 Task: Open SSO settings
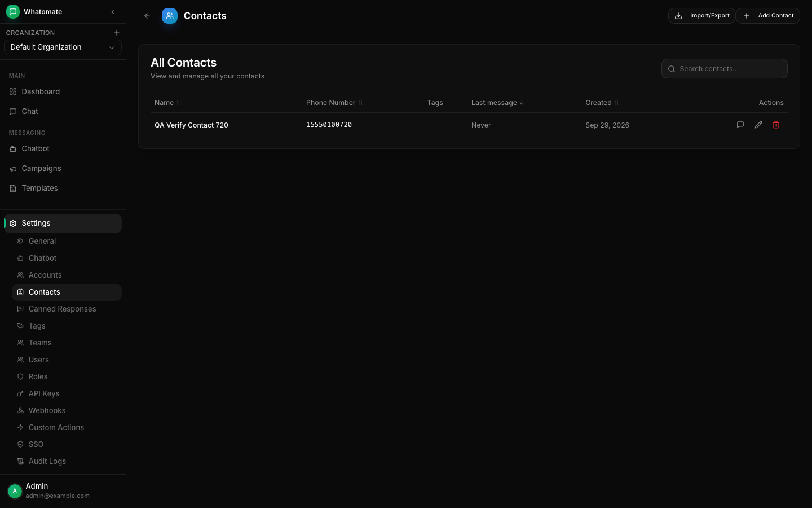point(67,444)
